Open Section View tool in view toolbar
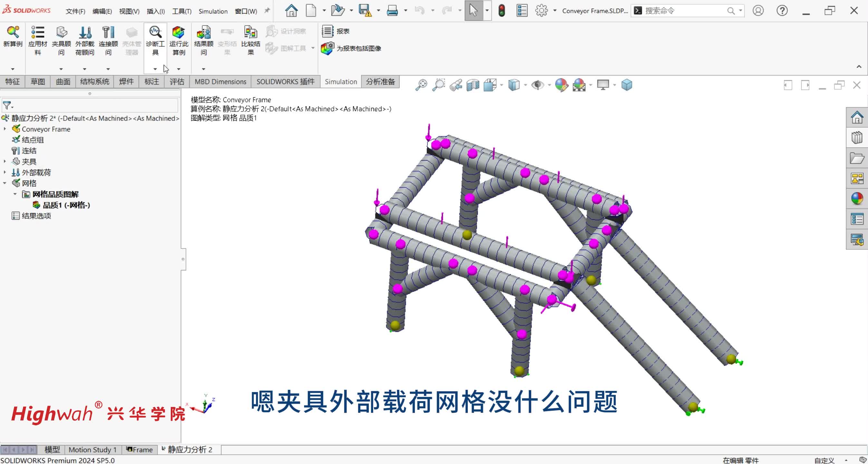Screen dimensions: 868x464 tap(473, 85)
